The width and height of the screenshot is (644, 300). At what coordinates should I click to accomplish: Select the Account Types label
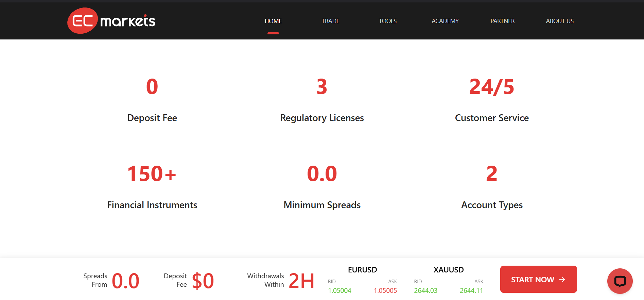[492, 205]
